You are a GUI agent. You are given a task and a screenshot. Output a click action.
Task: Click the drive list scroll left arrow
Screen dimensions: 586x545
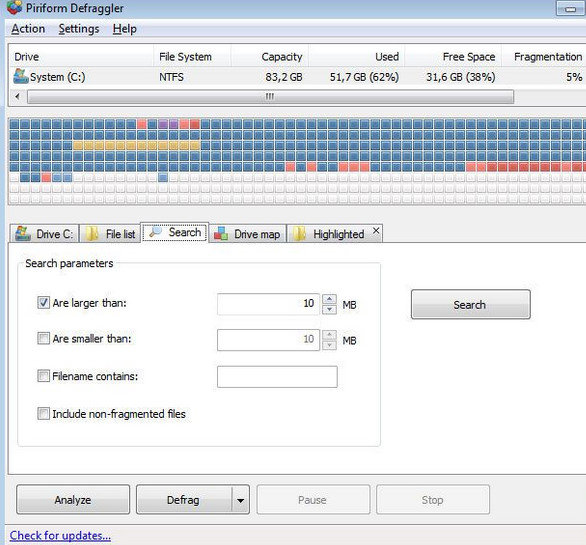click(x=18, y=96)
